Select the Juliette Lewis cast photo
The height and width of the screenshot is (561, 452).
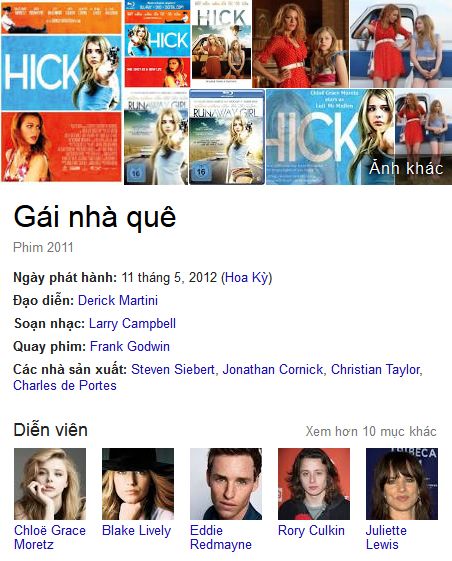(402, 484)
